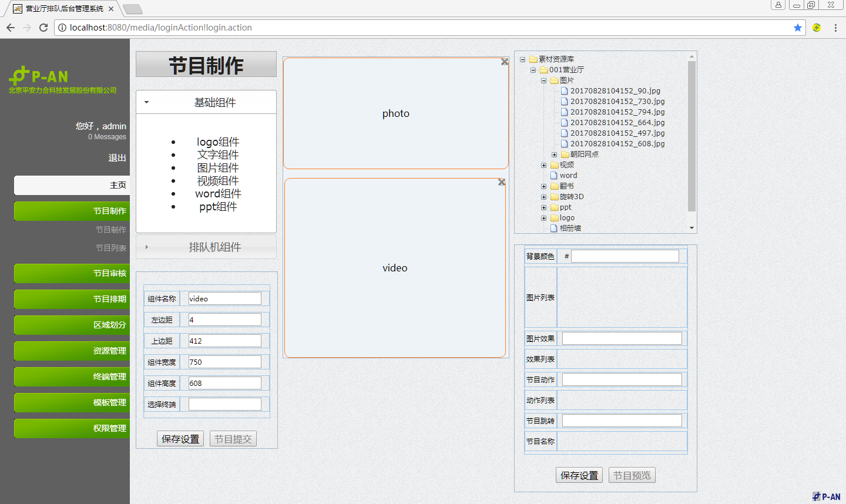Click the 选择终端 input field
Image resolution: width=846 pixels, height=504 pixels.
point(225,404)
